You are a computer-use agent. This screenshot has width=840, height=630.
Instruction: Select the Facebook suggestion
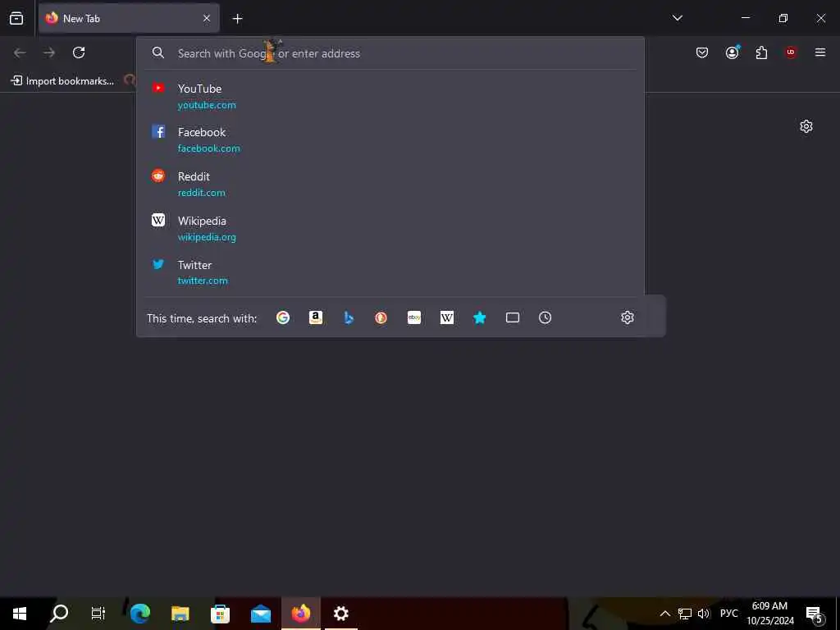[390, 139]
